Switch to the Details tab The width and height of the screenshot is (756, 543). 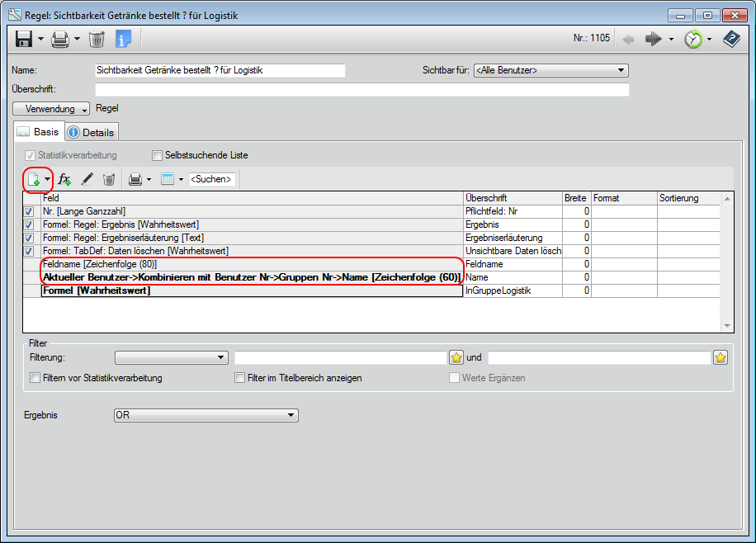(x=92, y=132)
